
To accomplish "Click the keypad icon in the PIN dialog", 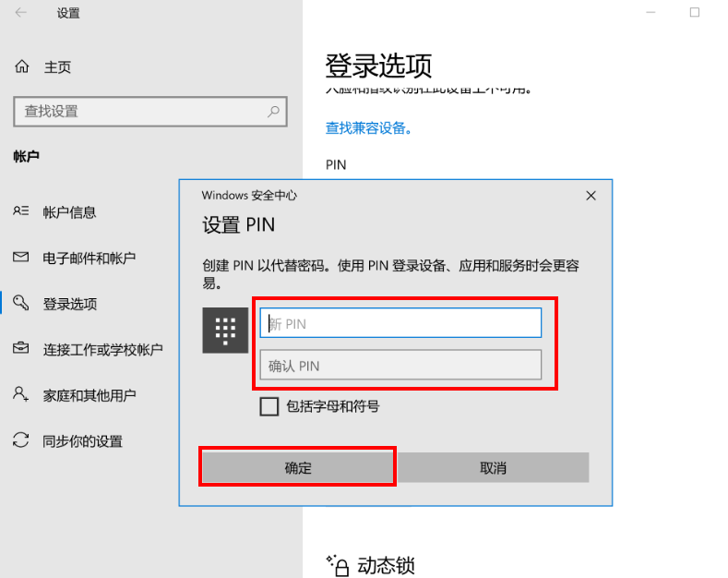I will (x=225, y=330).
